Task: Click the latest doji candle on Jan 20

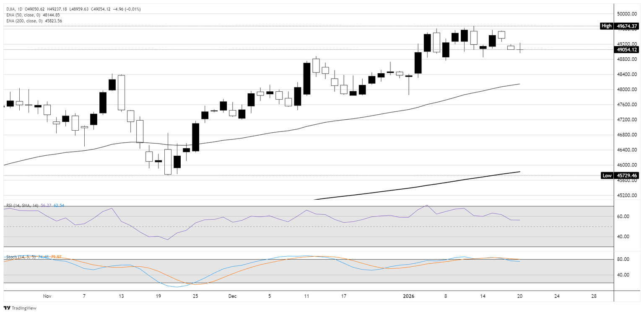Action: tap(520, 49)
